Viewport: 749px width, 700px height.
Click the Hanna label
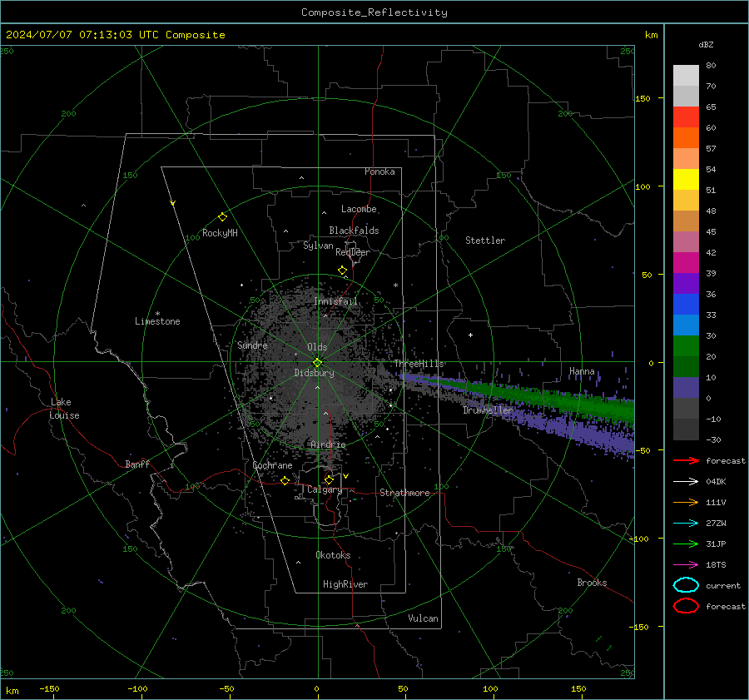pyautogui.click(x=582, y=371)
